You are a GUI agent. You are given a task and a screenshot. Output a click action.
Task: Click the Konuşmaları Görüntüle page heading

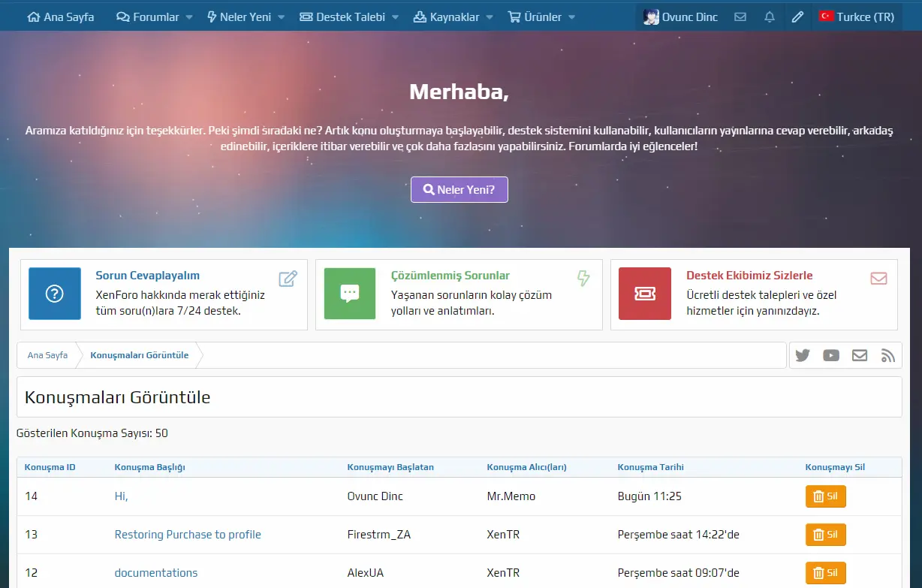click(118, 397)
